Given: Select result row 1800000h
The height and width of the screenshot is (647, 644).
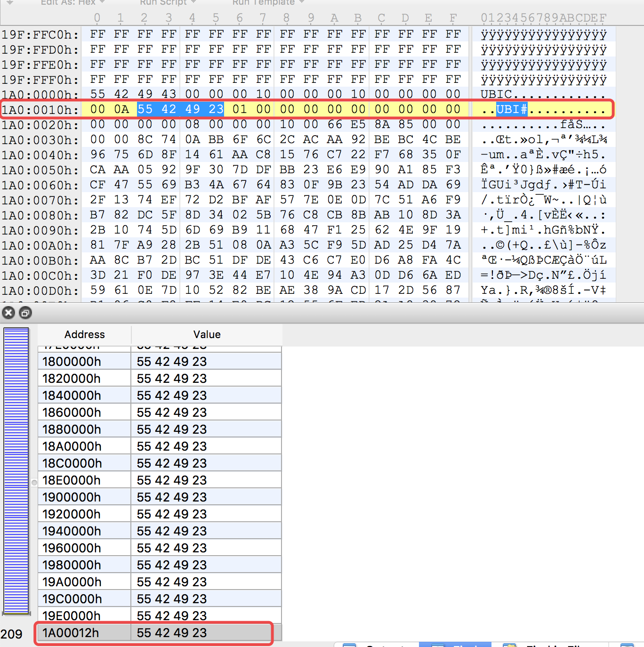Looking at the screenshot, I should (x=160, y=362).
